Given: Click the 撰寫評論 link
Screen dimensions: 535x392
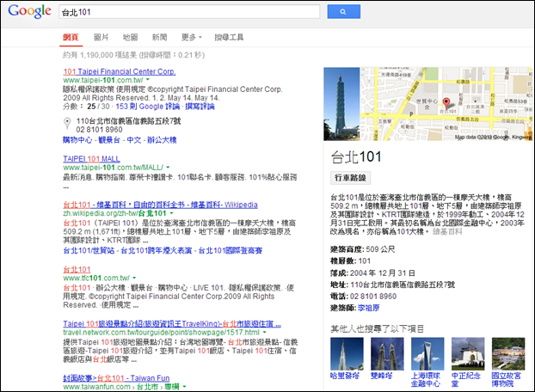Looking at the screenshot, I should coord(200,107).
